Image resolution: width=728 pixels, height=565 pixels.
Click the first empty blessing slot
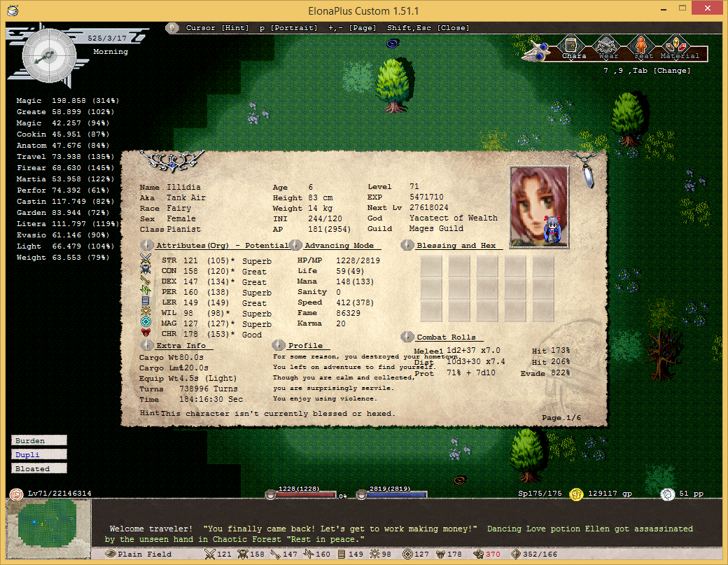pos(431,267)
